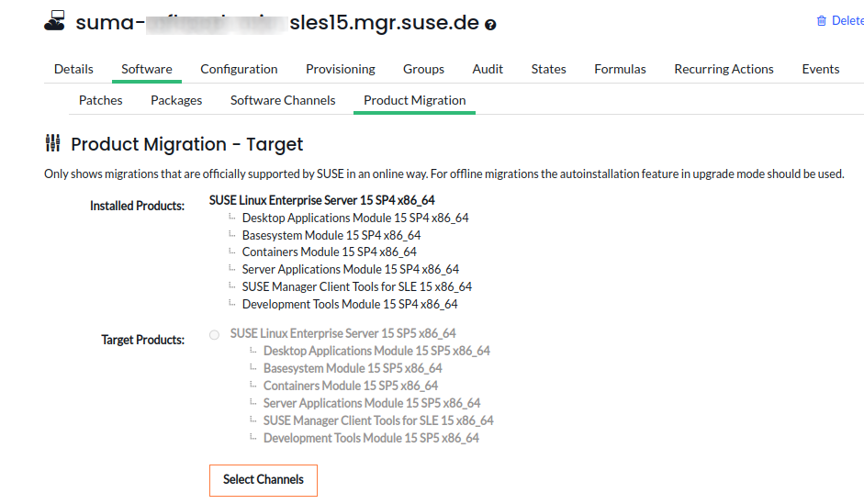The height and width of the screenshot is (504, 864).
Task: Open the Packages sub-tab
Action: point(176,100)
